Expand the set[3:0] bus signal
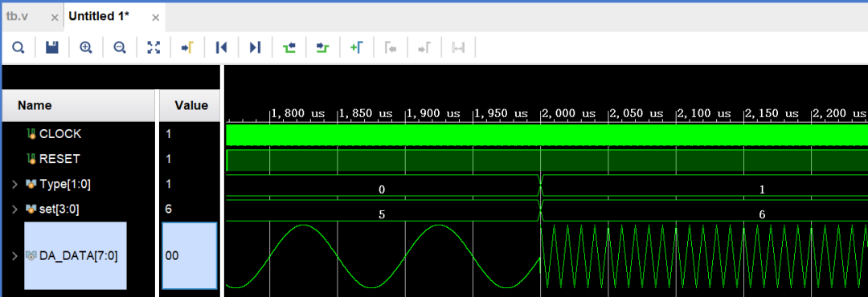868x297 pixels. pyautogui.click(x=14, y=209)
